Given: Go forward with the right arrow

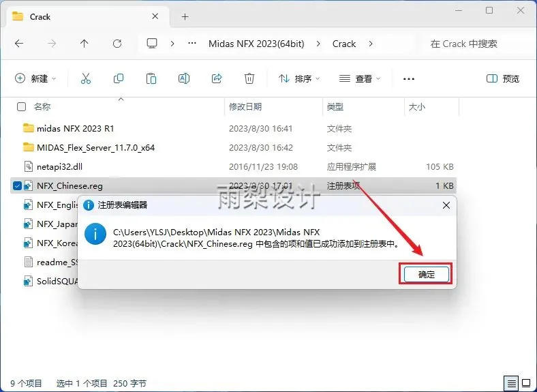Looking at the screenshot, I should pos(52,44).
